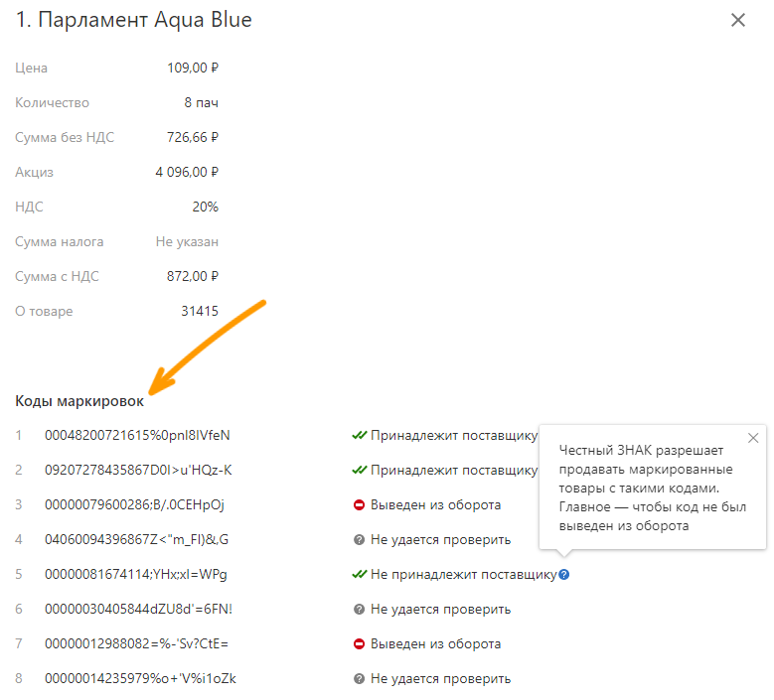The height and width of the screenshot is (700, 774).
Task: Click the О товаре value 31415
Action: tap(200, 311)
